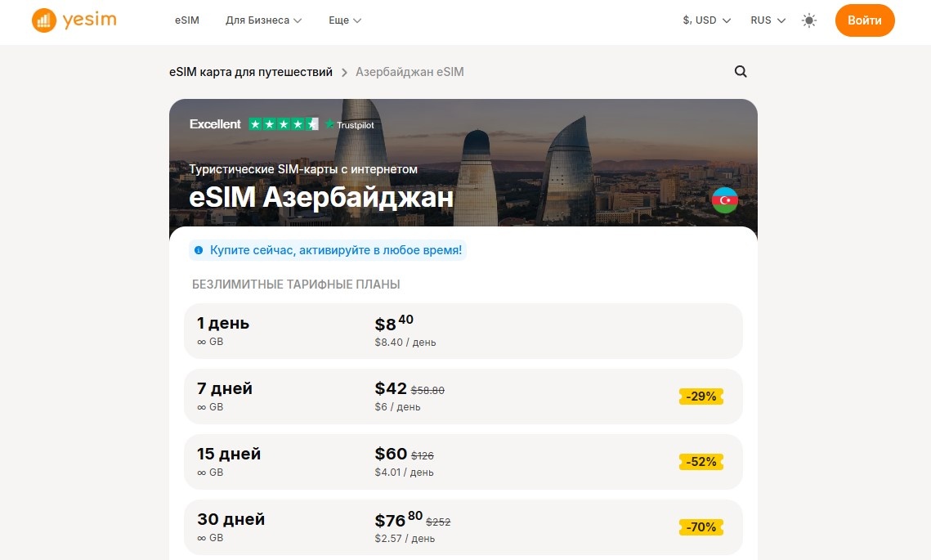Screen dimensions: 931x560
Task: Click the Купите сейчас, активируйте notice
Action: 328,251
